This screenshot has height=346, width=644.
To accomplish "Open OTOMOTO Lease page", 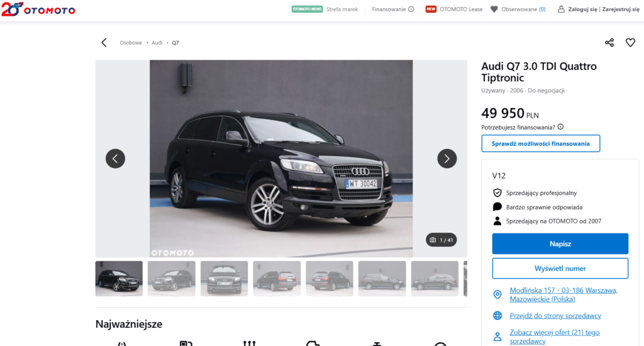I will point(461,9).
